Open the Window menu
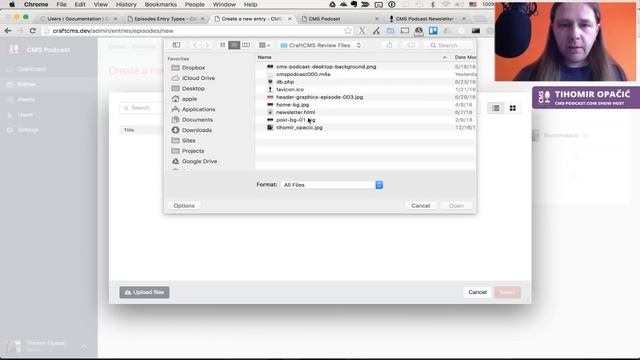The image size is (640, 360). [x=224, y=4]
